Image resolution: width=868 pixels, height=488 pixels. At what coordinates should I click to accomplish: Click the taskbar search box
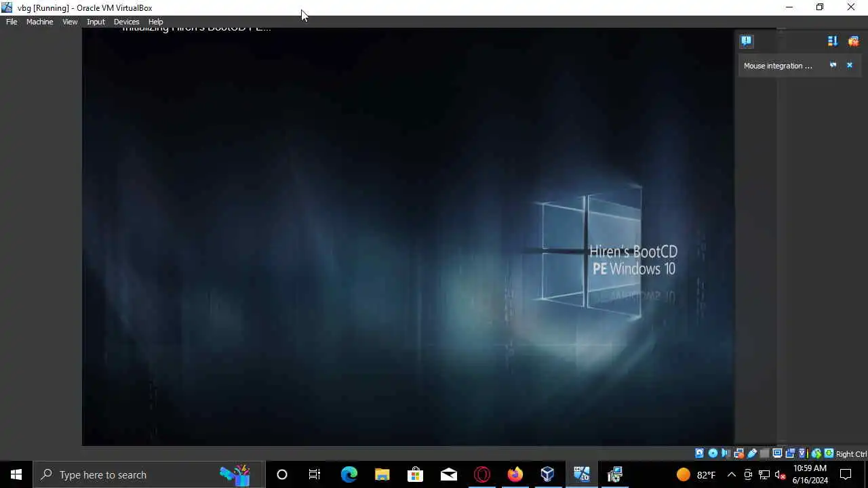click(148, 474)
